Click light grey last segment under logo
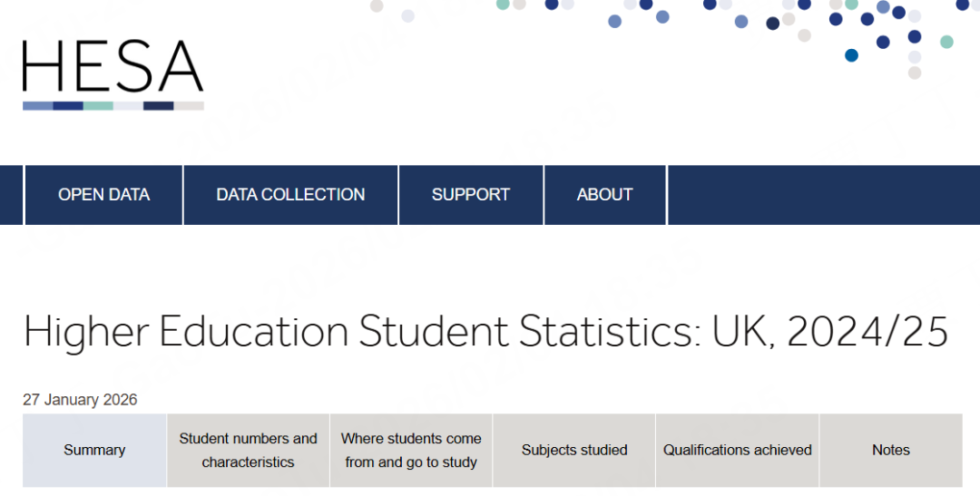The height and width of the screenshot is (496, 980). [x=189, y=106]
